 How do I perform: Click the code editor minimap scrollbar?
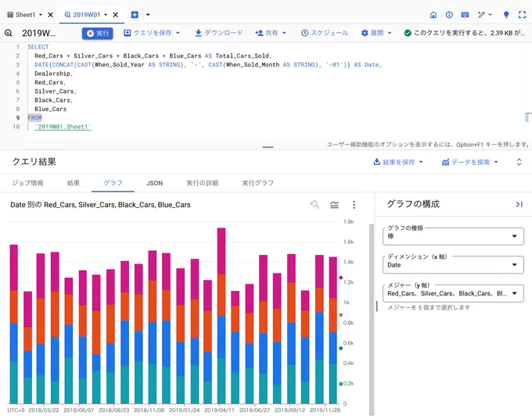click(528, 117)
